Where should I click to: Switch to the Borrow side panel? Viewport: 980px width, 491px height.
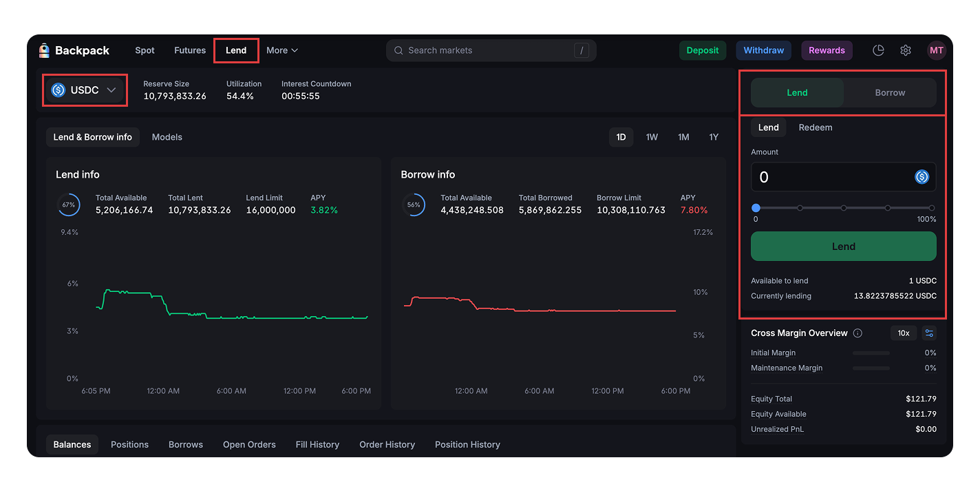tap(889, 92)
